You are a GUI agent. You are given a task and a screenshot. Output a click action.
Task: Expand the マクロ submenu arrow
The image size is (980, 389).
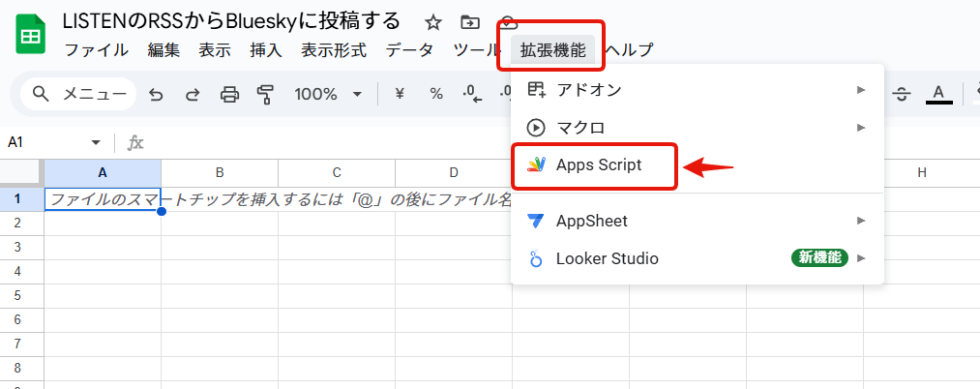click(862, 128)
